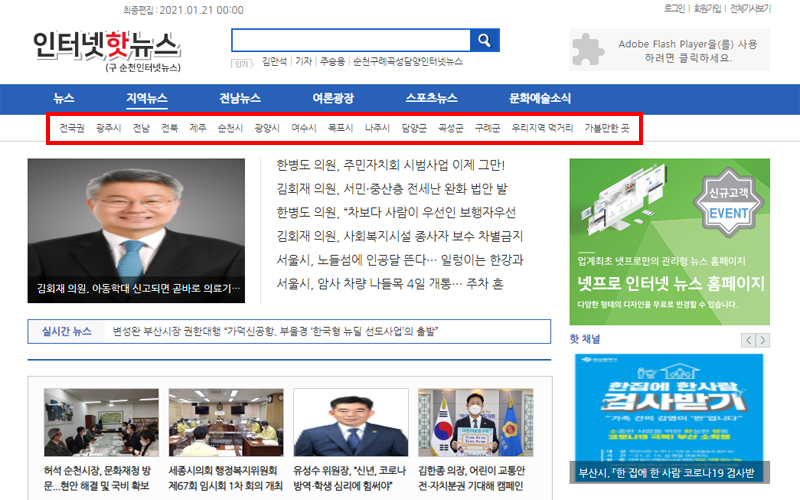Viewport: 800px width, 500px height.
Task: Click the 실시간 뉴스 label
Action: coord(67,332)
